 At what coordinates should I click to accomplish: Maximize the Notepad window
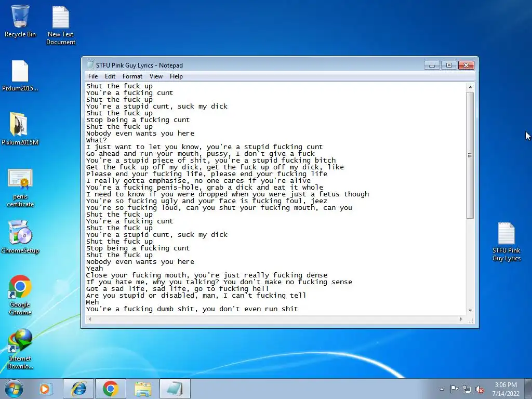point(449,65)
